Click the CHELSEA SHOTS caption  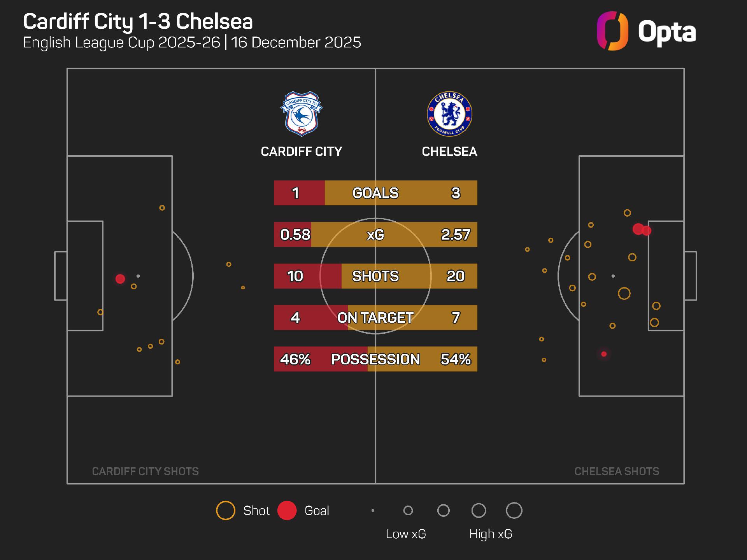tap(617, 471)
